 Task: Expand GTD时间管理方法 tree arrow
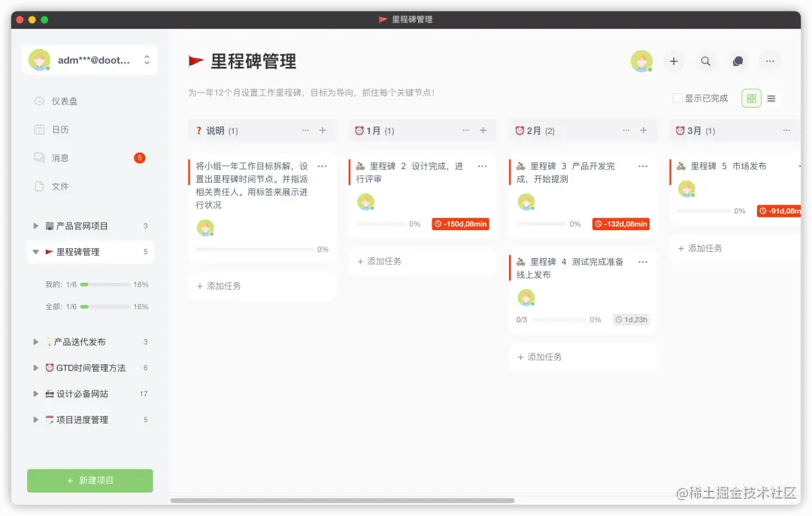36,368
